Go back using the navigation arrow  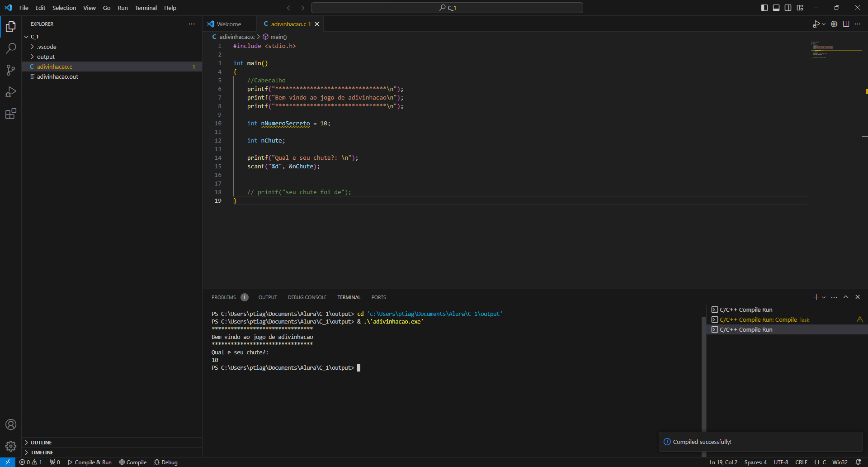click(x=290, y=8)
